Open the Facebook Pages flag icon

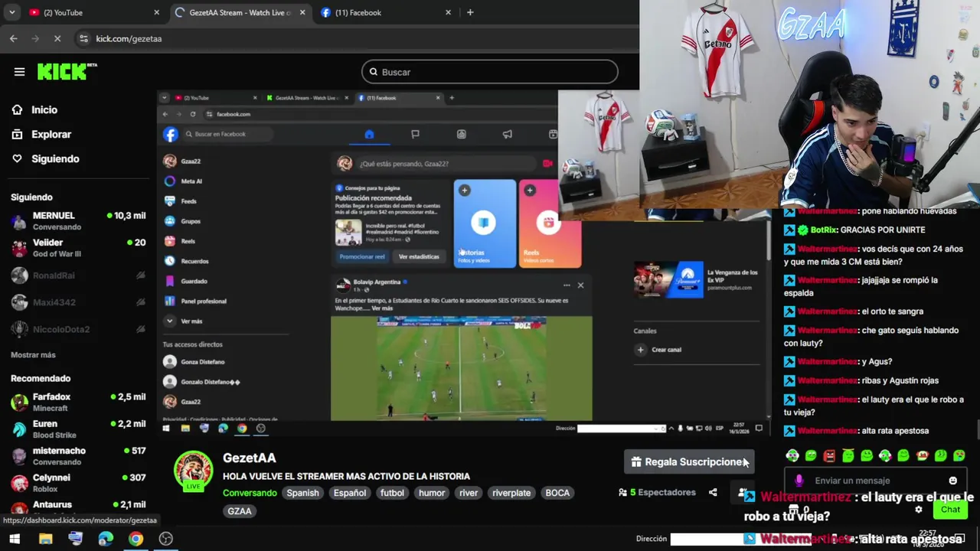(415, 134)
